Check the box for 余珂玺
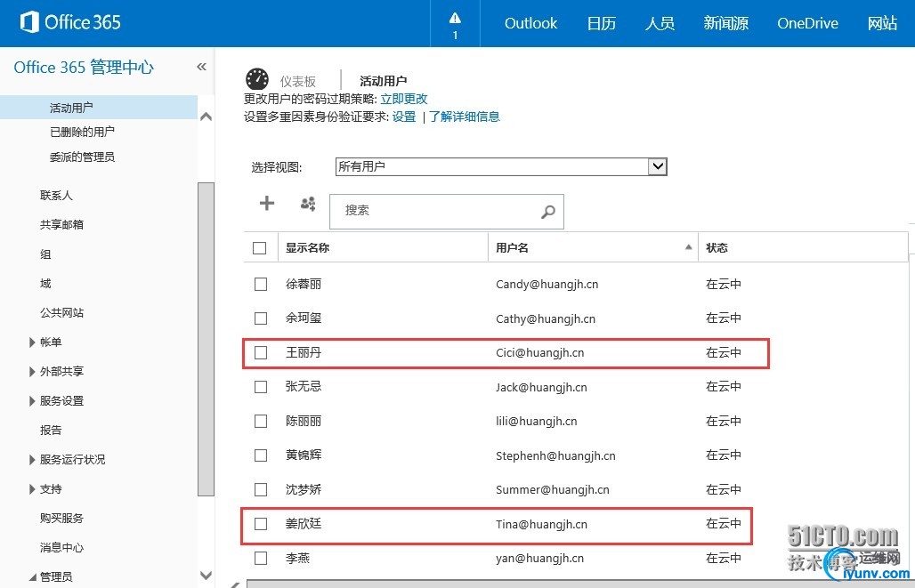This screenshot has width=915, height=588. pyautogui.click(x=261, y=318)
